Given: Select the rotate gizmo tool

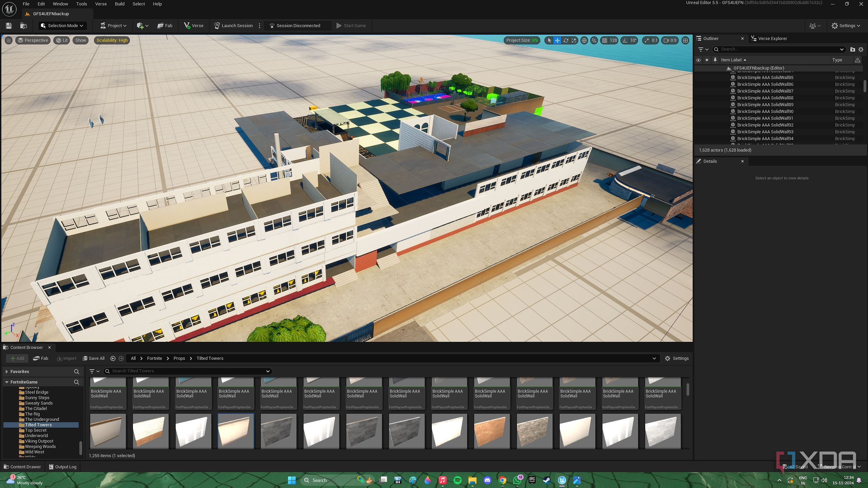Looking at the screenshot, I should tap(566, 40).
